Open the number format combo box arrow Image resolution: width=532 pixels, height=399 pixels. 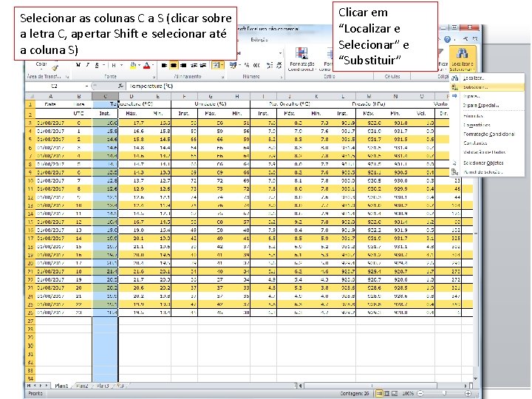[280, 53]
